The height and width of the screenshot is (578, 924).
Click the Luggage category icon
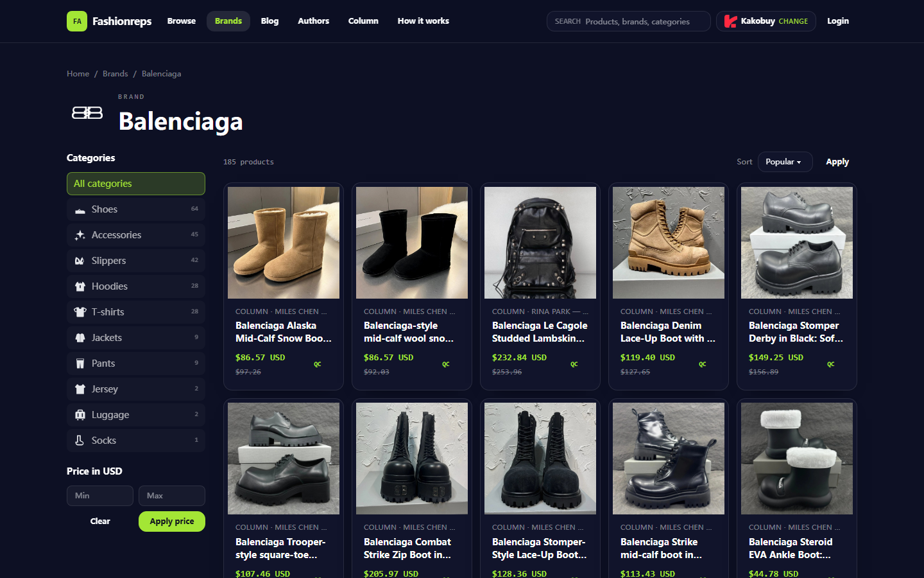80,416
